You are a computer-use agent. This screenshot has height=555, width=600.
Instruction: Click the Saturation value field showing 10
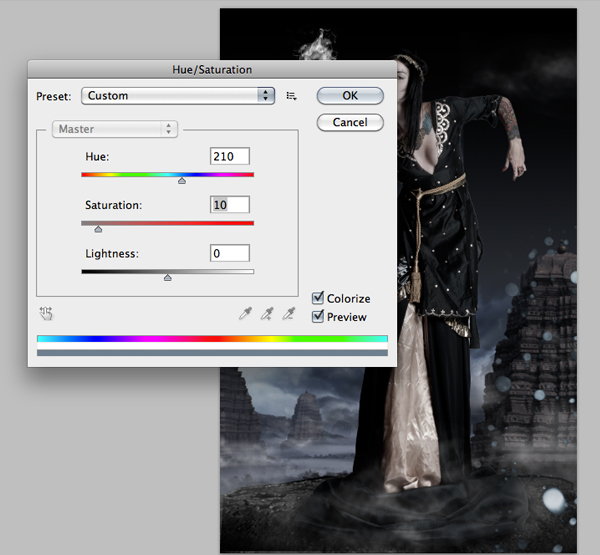click(230, 204)
